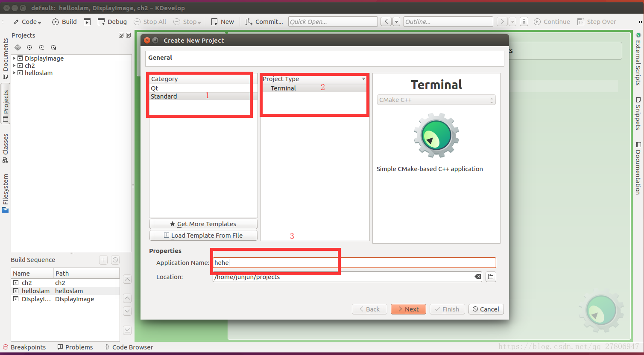Viewport: 644px width, 355px height.
Task: Browse for location with folder icon
Action: tap(491, 277)
